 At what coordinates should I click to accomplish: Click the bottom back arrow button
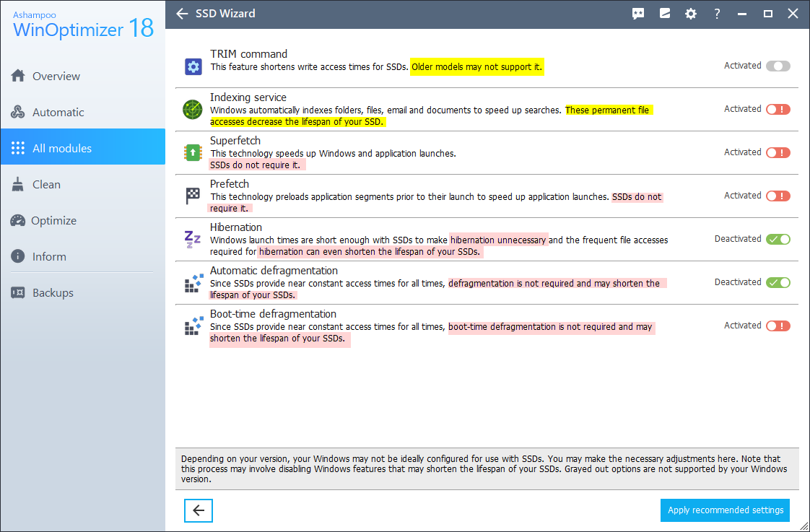(x=199, y=510)
